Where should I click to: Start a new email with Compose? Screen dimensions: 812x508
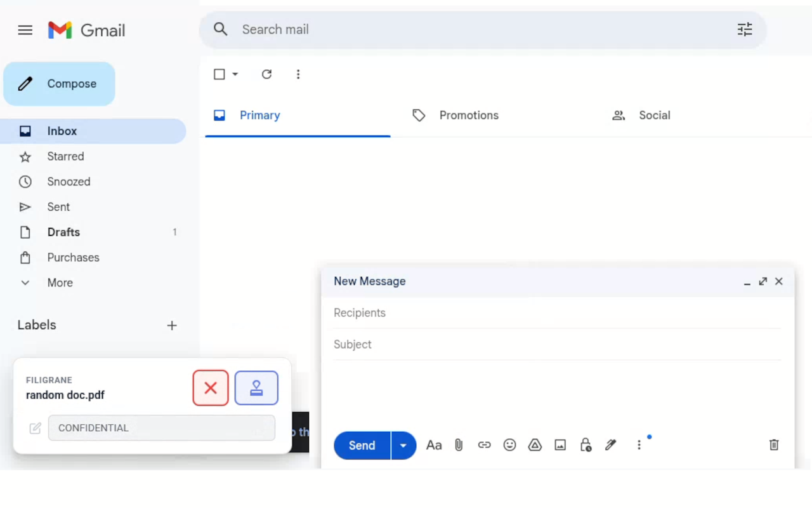pos(59,83)
